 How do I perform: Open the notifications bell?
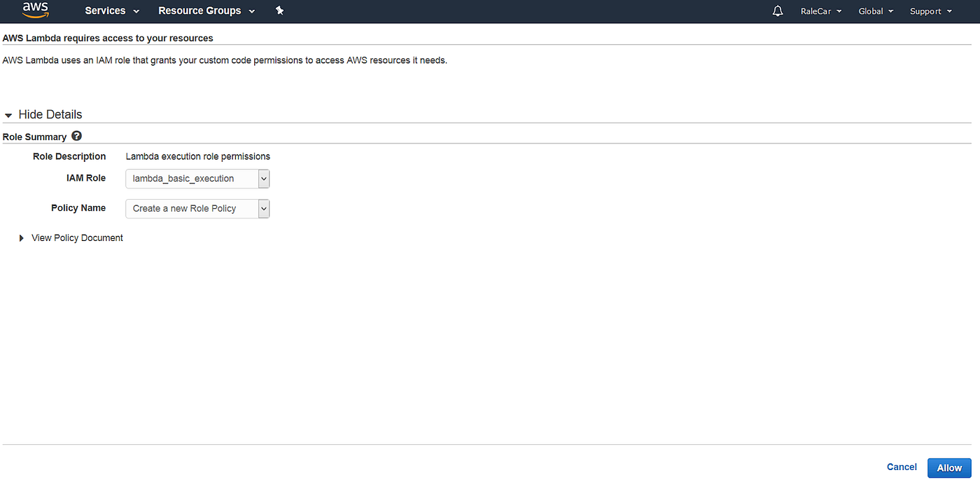778,11
